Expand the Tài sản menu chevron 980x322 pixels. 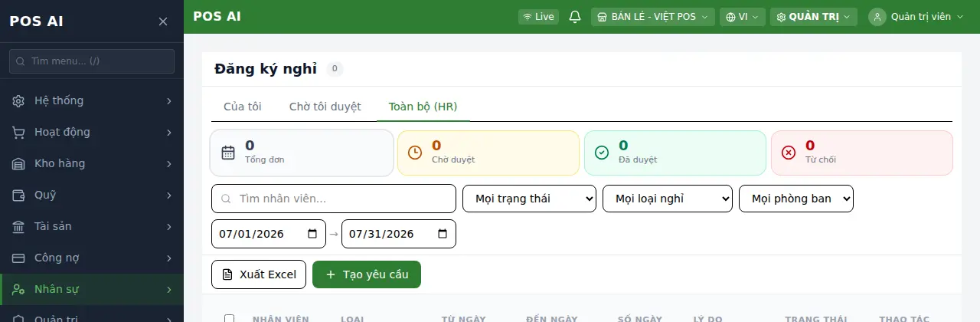[x=168, y=226]
